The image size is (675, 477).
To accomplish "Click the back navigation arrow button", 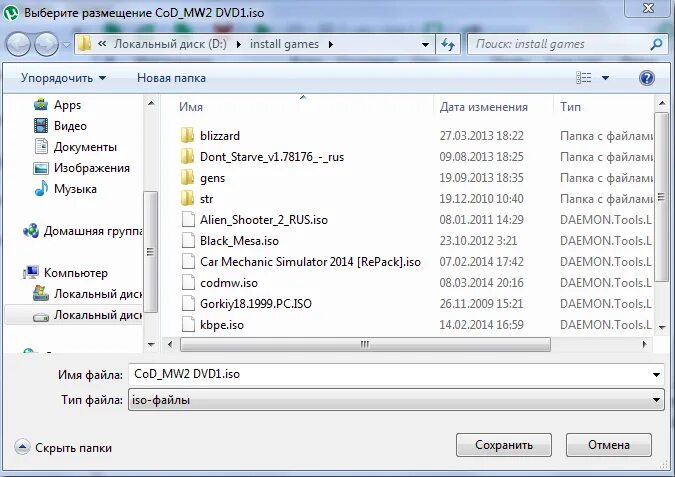I will tap(18, 44).
